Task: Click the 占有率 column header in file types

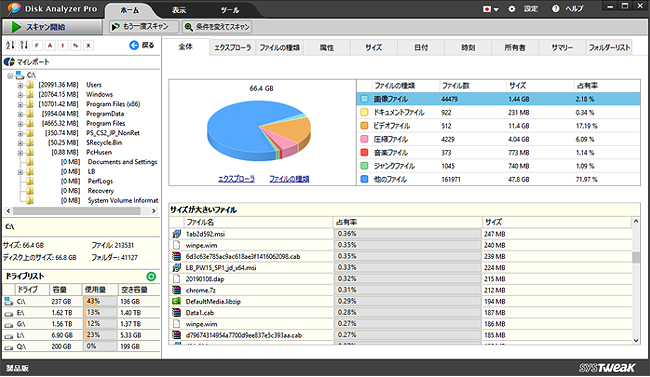Action: 607,86
